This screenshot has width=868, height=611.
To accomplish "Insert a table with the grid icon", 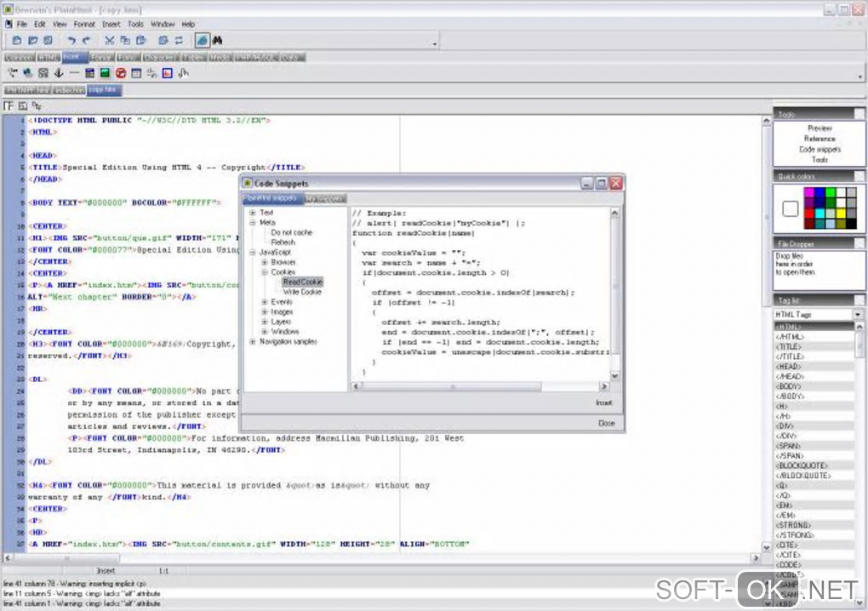I will pos(136,73).
